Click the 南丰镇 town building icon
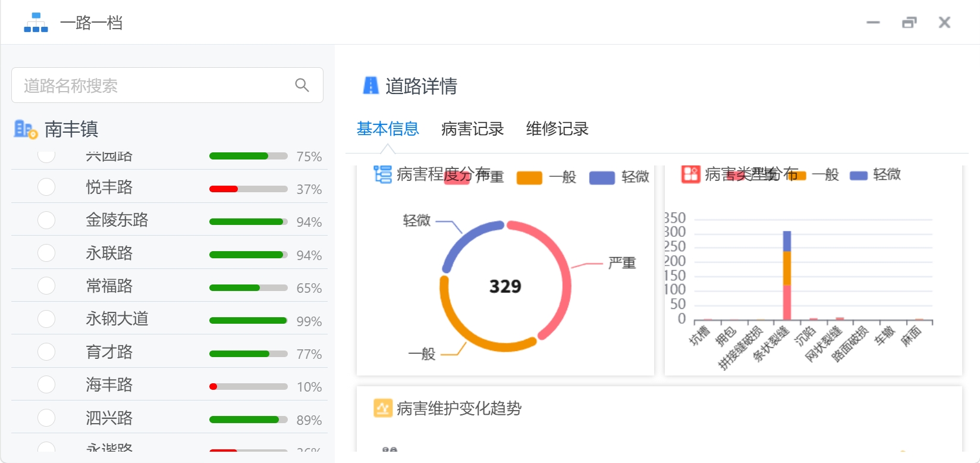The image size is (980, 463). coord(26,129)
